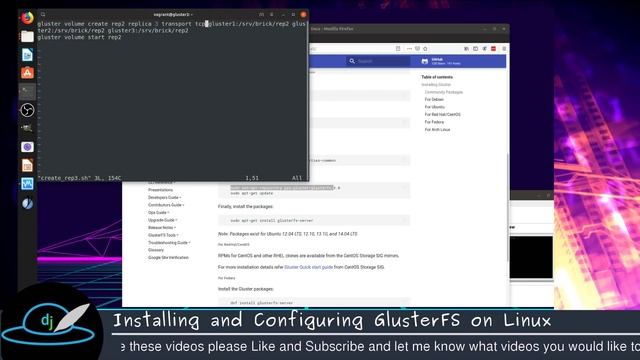Image resolution: width=640 pixels, height=360 pixels.
Task: Click the 'Finally, install the packages' paragraph
Action: point(245,207)
